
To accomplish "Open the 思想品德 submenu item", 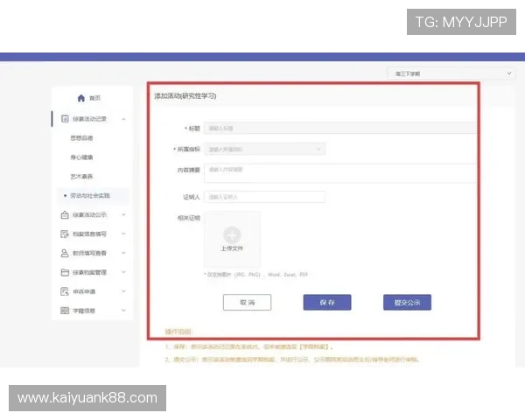I will [x=81, y=138].
